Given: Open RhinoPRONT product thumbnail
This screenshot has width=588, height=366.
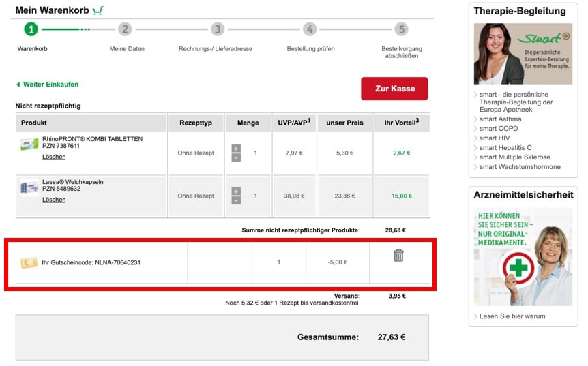Looking at the screenshot, I should 29,144.
